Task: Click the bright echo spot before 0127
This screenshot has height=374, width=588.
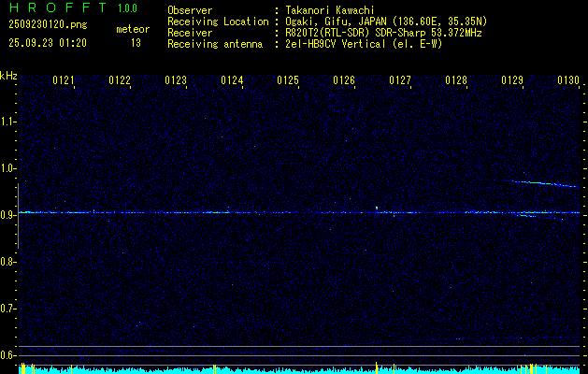Action: (x=377, y=208)
